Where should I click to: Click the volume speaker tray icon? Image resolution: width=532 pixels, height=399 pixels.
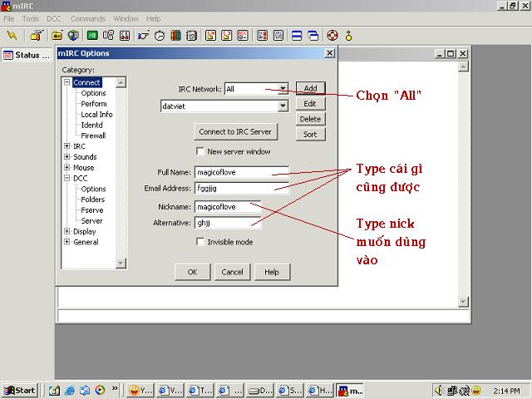tap(439, 391)
